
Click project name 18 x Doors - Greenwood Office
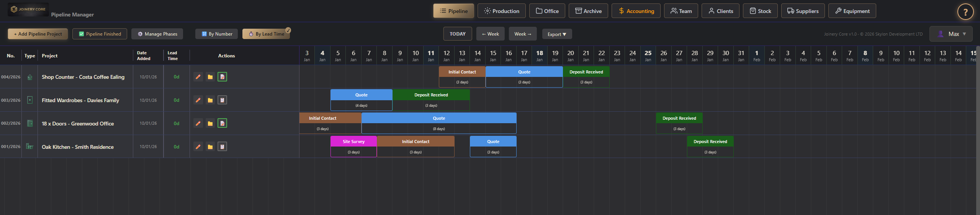pos(78,124)
